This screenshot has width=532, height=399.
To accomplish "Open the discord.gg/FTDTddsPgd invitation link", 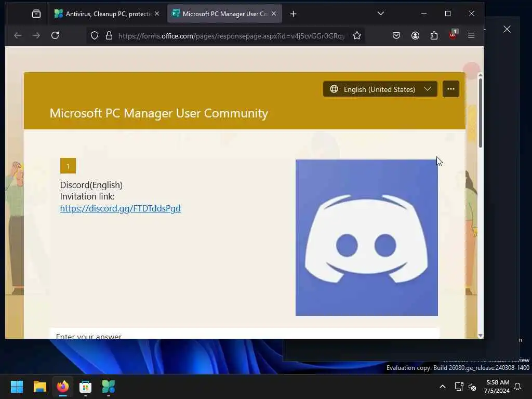I will [x=121, y=208].
